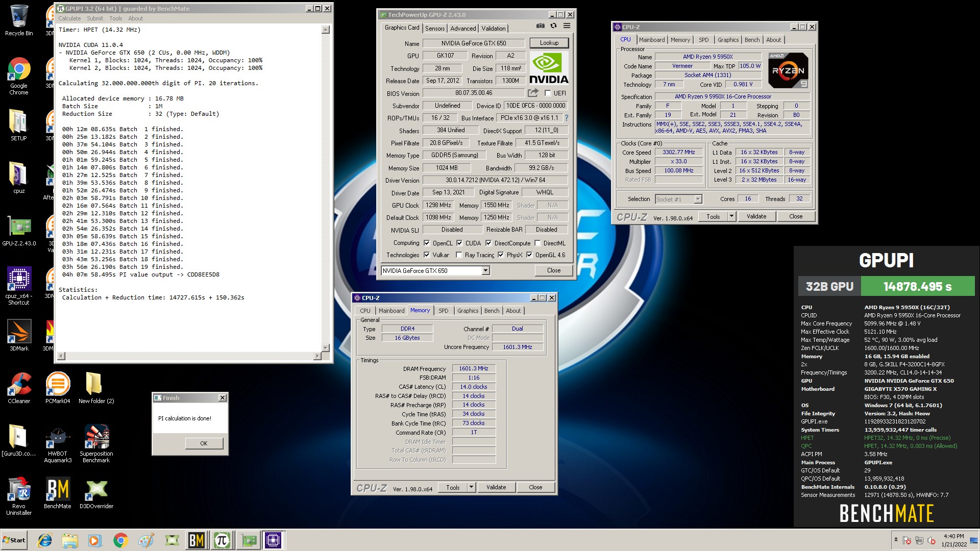Launch BenchMate desktop shortcut
Screen dimensions: 980x551
tap(58, 493)
